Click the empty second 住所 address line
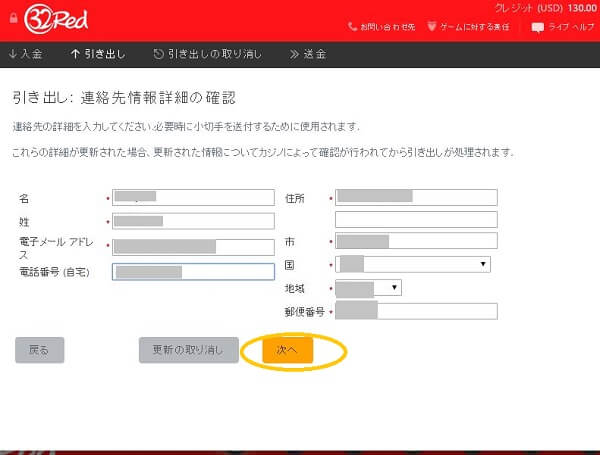 (415, 219)
